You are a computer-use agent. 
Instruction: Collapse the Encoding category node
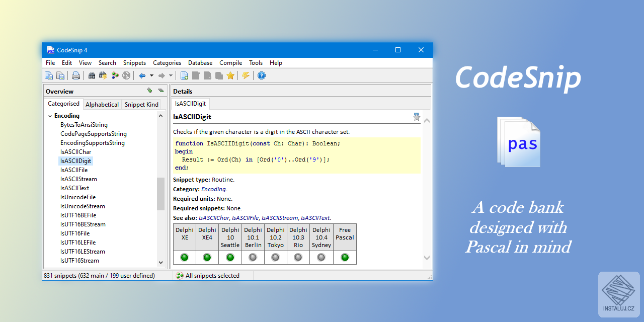click(x=50, y=116)
